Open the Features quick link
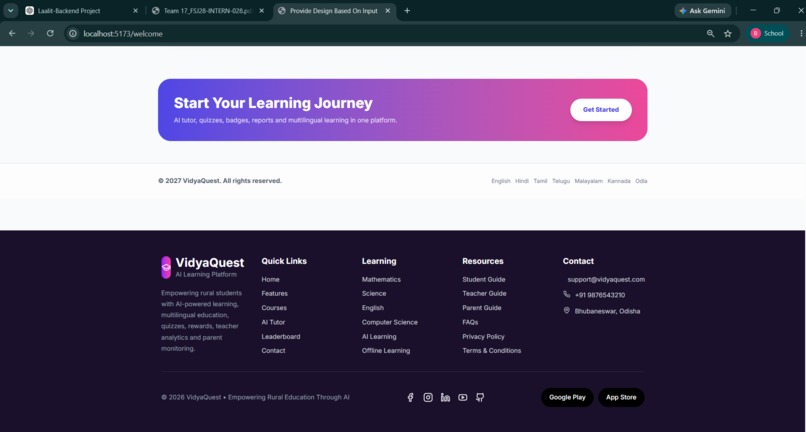This screenshot has width=806, height=432. pyautogui.click(x=274, y=293)
